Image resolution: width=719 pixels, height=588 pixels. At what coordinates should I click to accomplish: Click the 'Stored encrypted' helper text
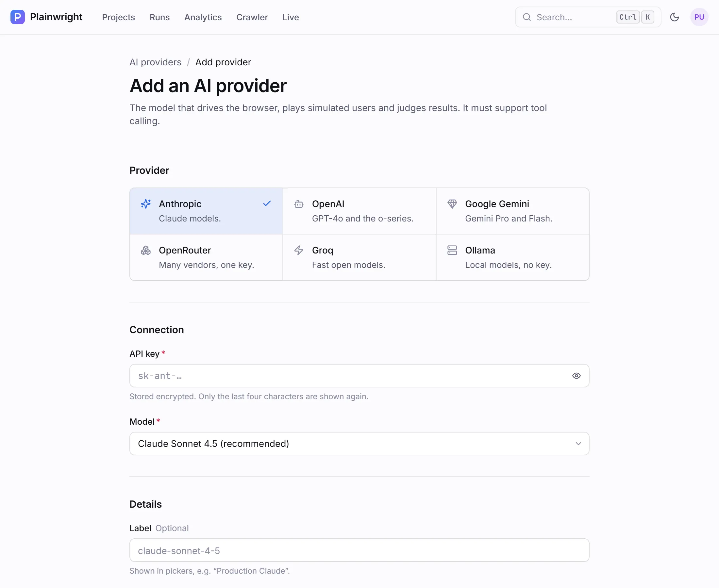point(249,396)
